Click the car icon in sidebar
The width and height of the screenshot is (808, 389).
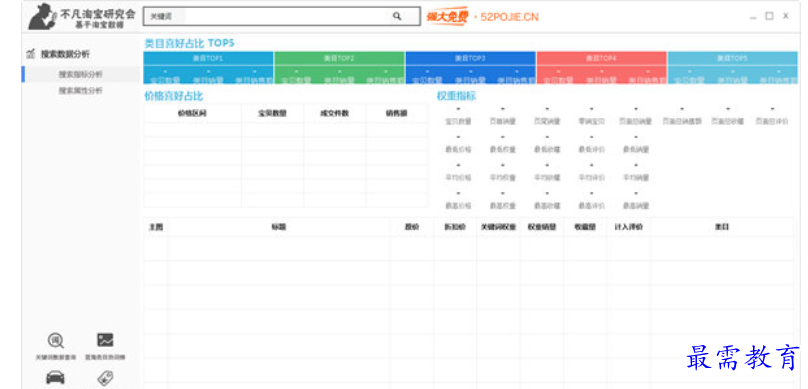(56, 378)
